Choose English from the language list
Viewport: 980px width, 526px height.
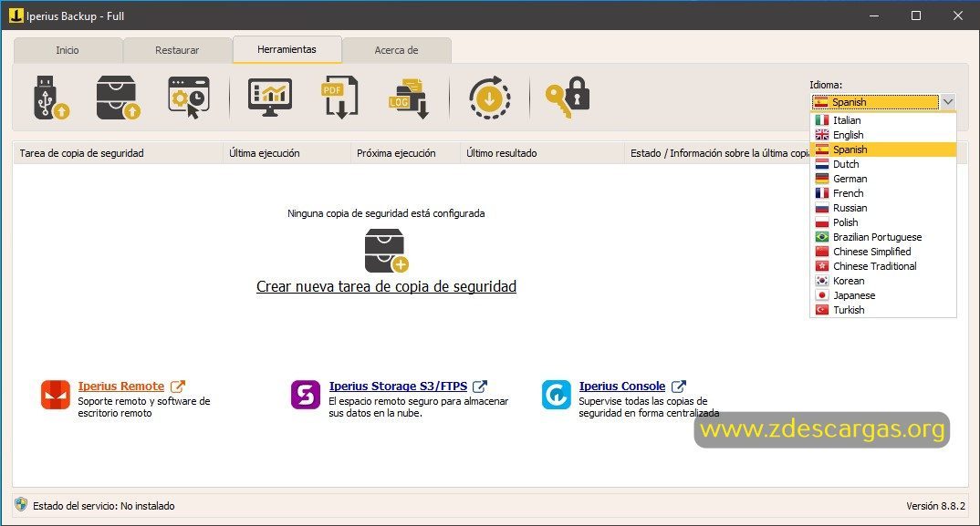pyautogui.click(x=883, y=135)
